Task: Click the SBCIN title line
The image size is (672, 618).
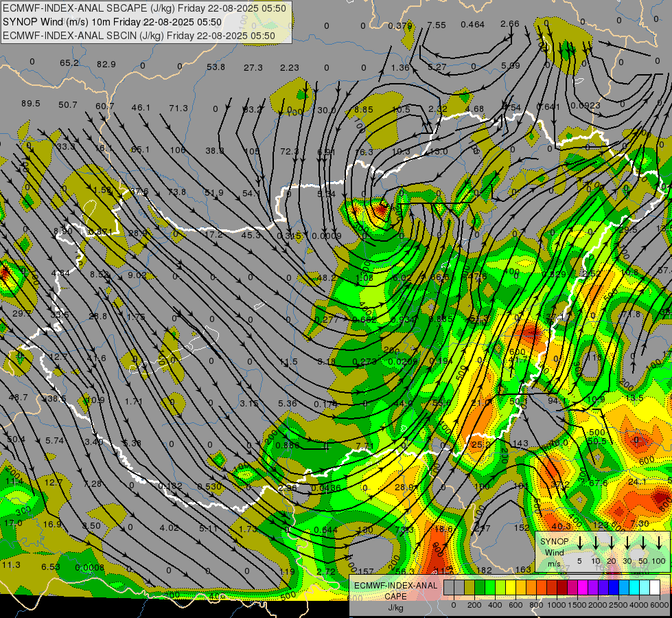Action: (139, 36)
